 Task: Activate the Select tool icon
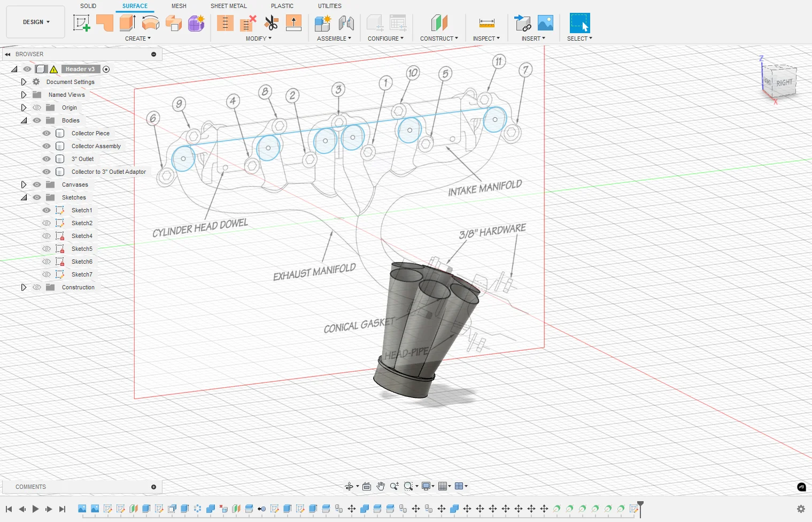point(579,23)
